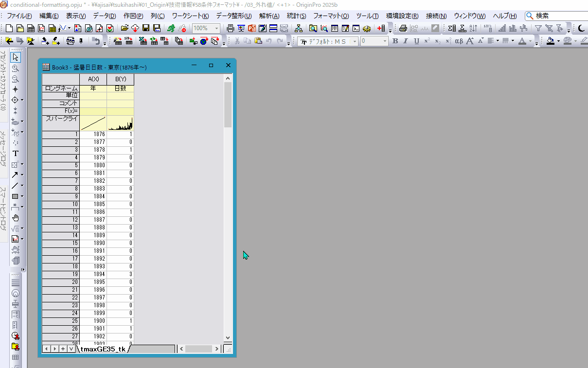Select the Rectangle drawing tool
The image size is (588, 368).
pyautogui.click(x=15, y=196)
